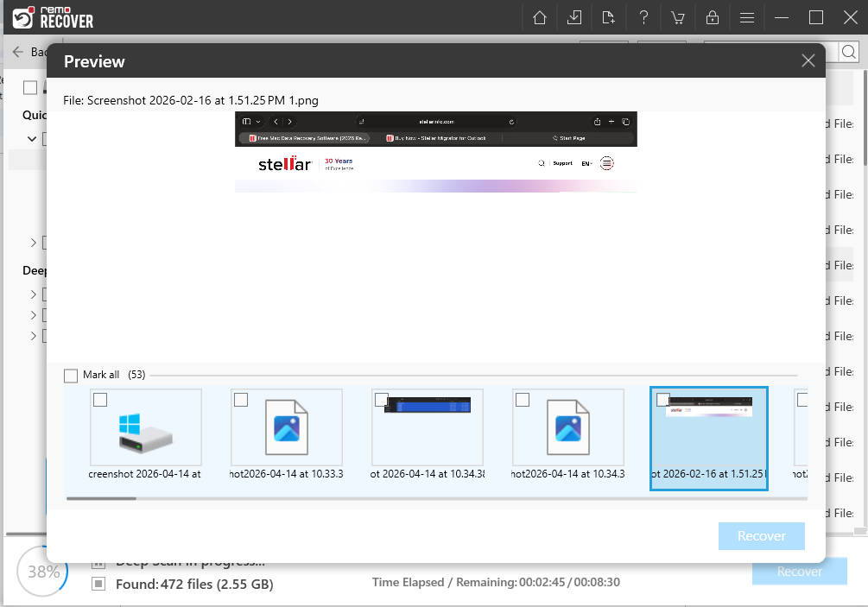Collapse the Quick Scan tree chevron
The height and width of the screenshot is (607, 868).
[x=32, y=139]
